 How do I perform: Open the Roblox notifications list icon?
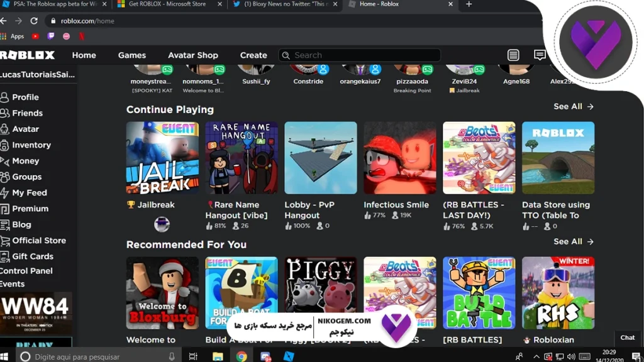pos(513,55)
